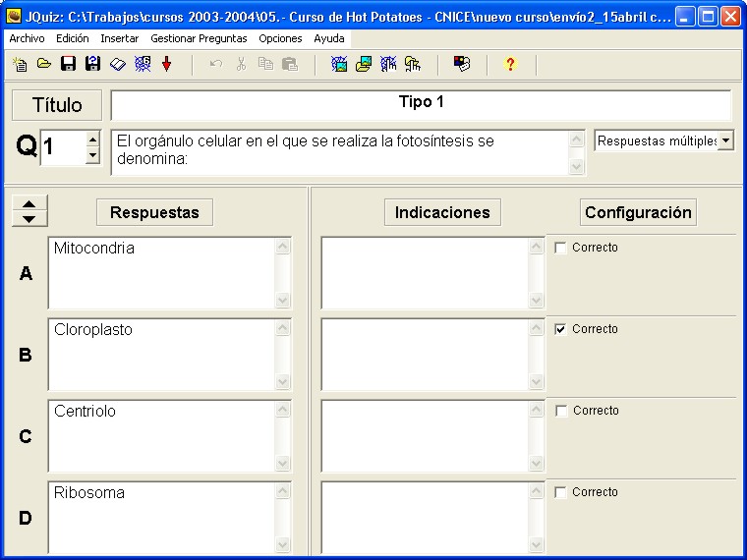Open the Gestionar Preguntas menu
Viewport: 747px width, 560px height.
click(x=199, y=38)
